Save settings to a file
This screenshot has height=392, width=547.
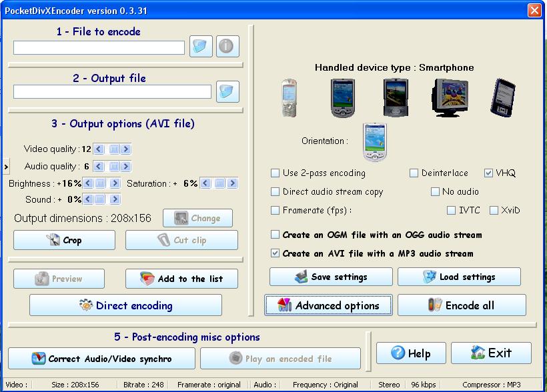[331, 277]
